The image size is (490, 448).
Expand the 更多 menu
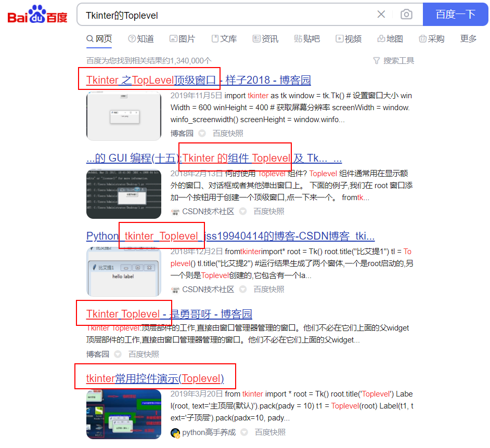tap(468, 38)
